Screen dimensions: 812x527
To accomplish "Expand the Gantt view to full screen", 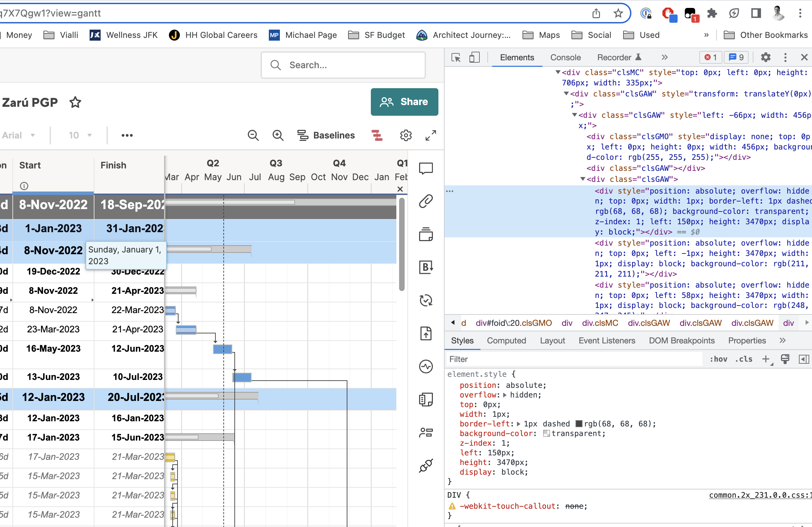I will click(430, 135).
